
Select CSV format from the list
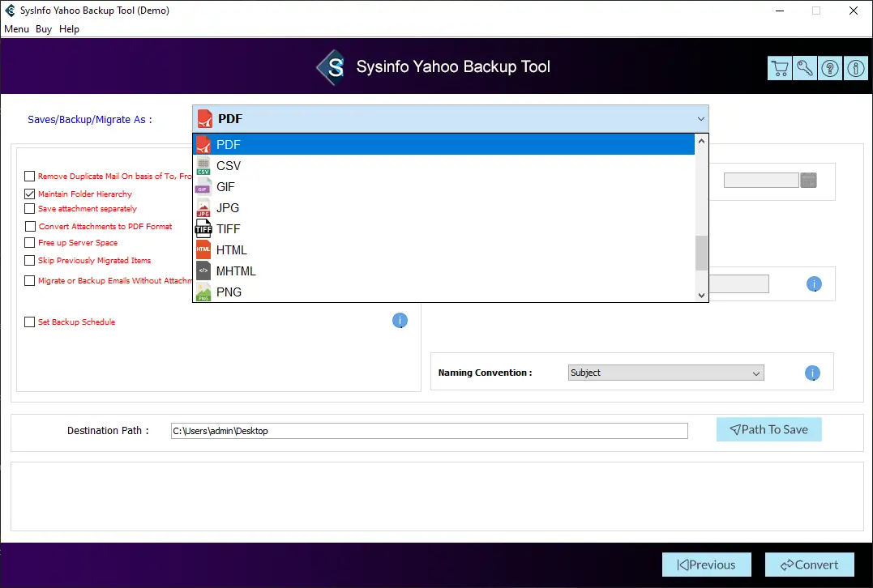pos(229,166)
